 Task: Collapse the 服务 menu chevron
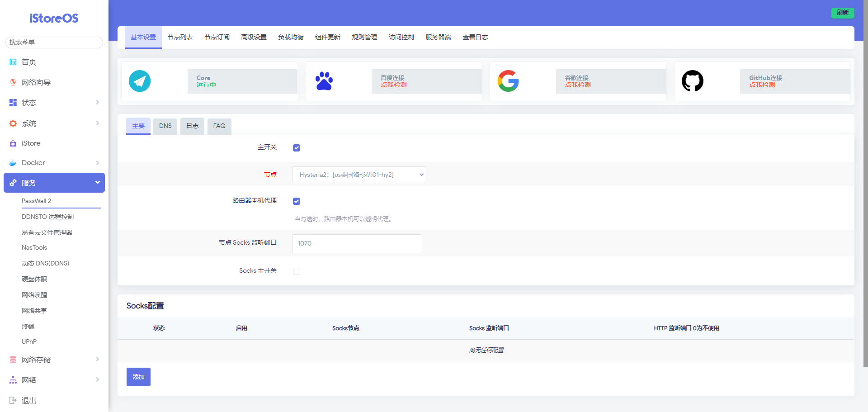(x=97, y=183)
